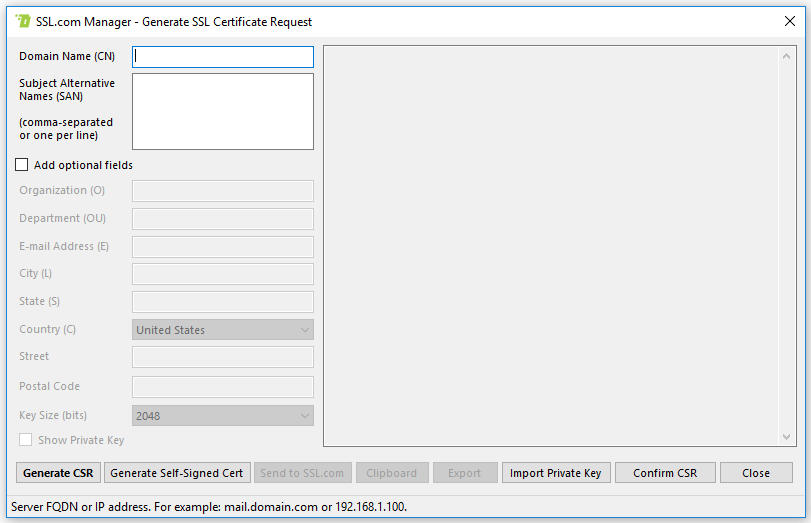Click the E-mail Address (E) field
The image size is (811, 523).
[223, 247]
